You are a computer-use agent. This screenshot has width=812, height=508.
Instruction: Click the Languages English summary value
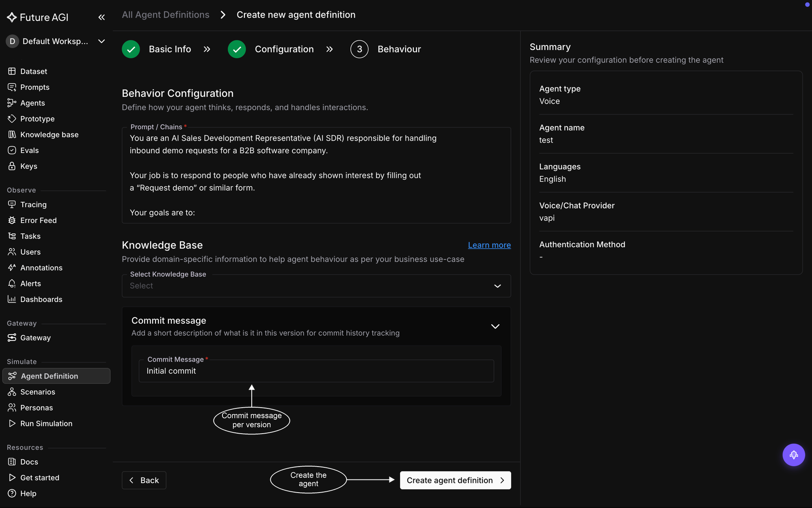553,179
